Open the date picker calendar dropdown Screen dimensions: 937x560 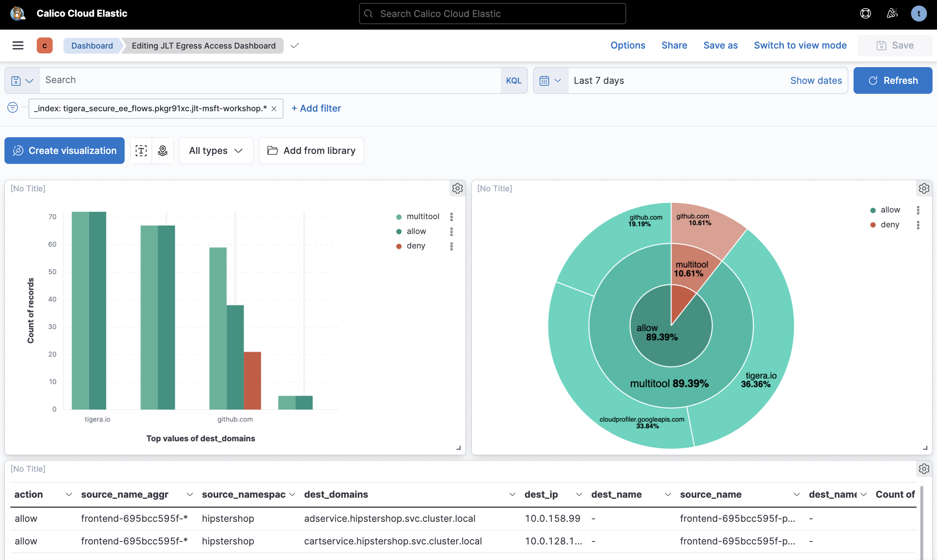click(x=549, y=80)
